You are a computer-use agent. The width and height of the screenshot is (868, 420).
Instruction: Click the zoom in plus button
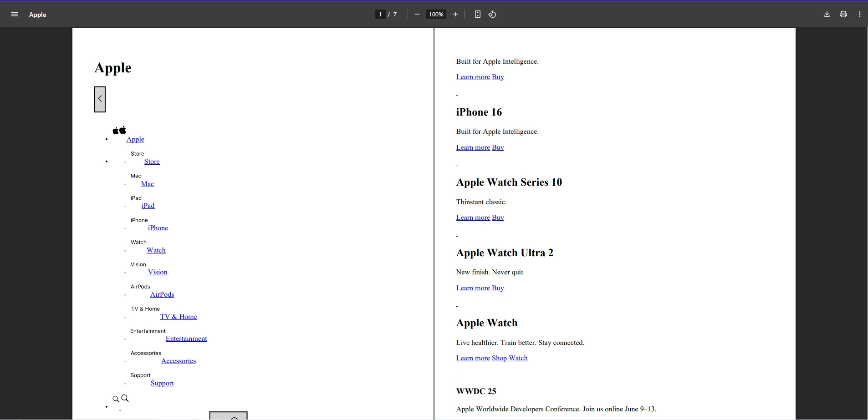455,15
